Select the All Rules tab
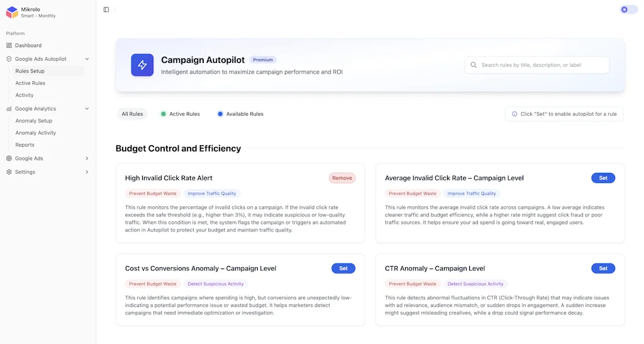The image size is (644, 344). point(132,114)
